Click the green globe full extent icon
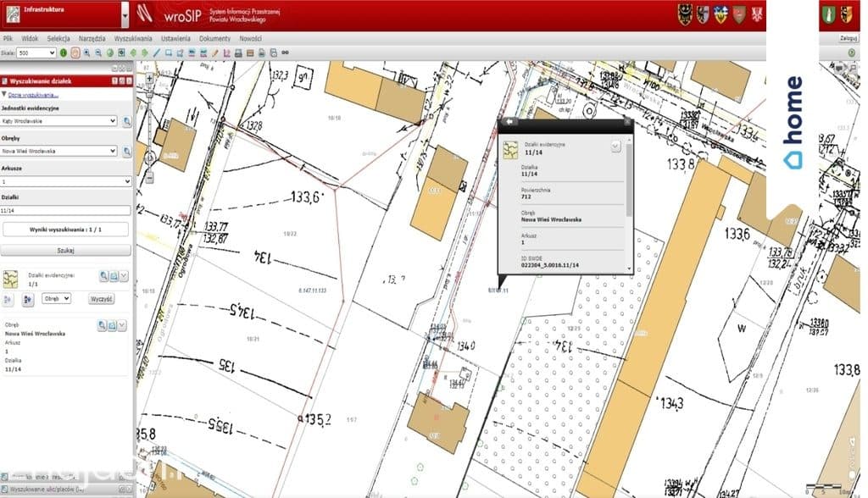This screenshot has width=868, height=498. (x=110, y=53)
